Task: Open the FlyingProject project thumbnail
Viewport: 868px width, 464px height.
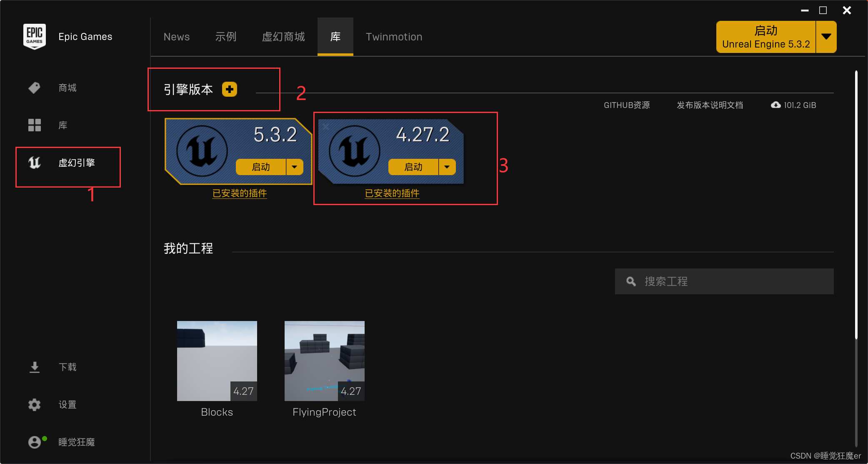Action: 325,361
